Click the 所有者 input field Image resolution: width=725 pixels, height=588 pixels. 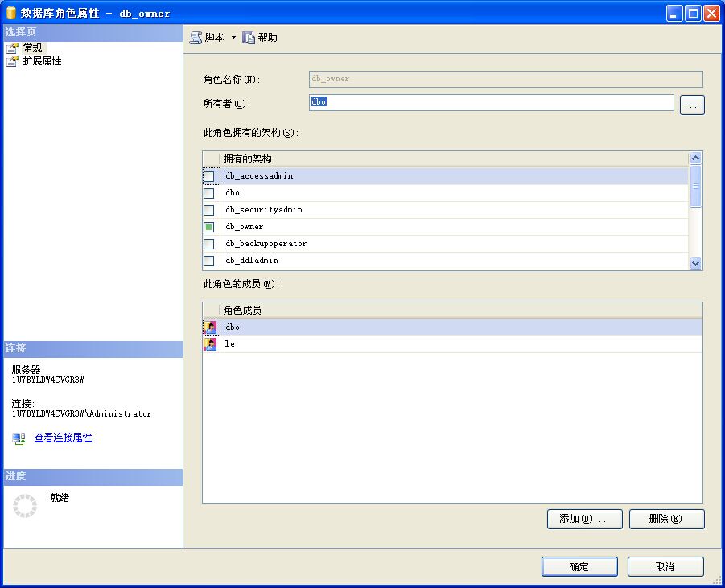point(491,102)
